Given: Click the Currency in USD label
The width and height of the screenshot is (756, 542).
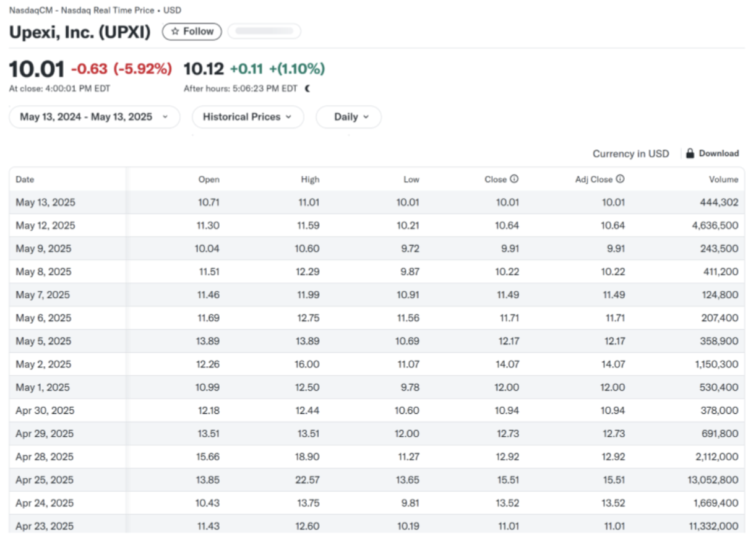Looking at the screenshot, I should coord(631,153).
